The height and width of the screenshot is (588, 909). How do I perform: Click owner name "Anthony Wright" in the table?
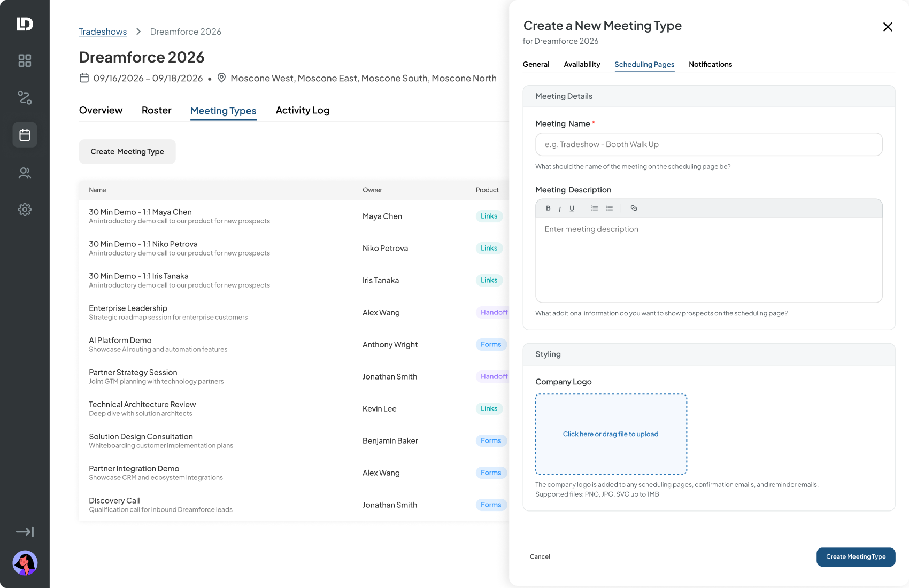[390, 344]
